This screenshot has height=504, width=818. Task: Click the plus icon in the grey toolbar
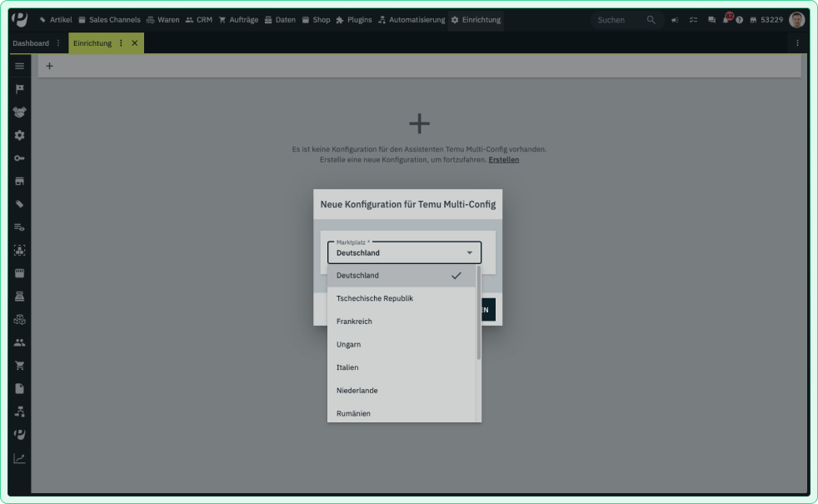point(49,66)
